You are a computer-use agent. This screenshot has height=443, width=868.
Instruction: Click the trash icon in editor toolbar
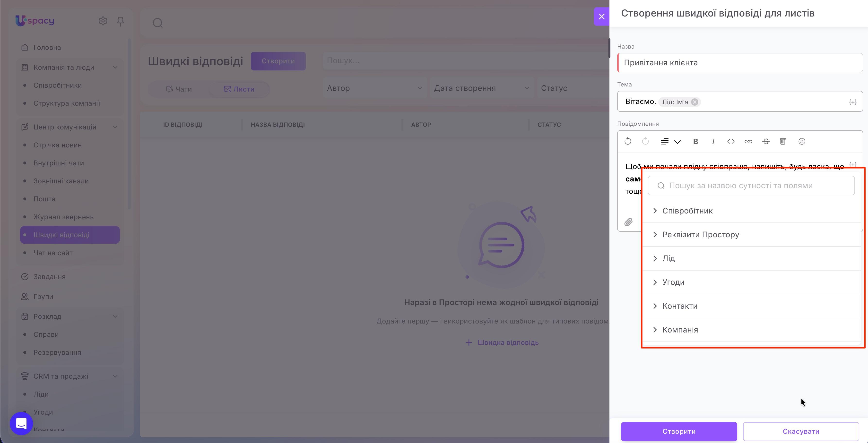pos(783,142)
